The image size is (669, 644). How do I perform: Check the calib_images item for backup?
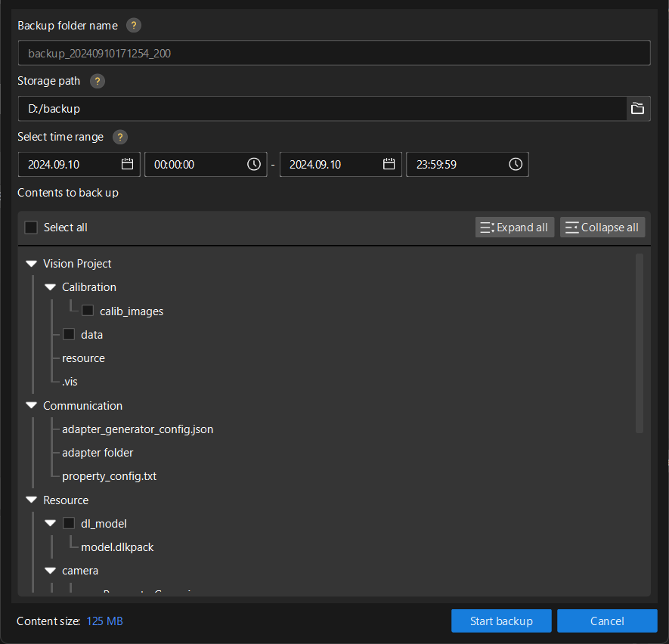coord(87,310)
